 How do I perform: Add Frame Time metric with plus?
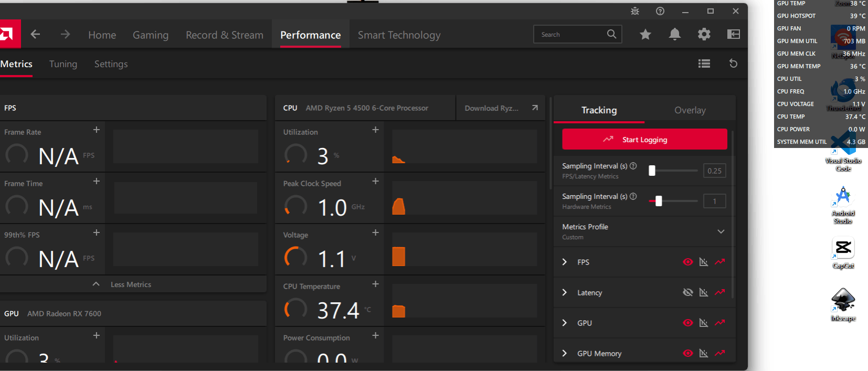pos(97,181)
